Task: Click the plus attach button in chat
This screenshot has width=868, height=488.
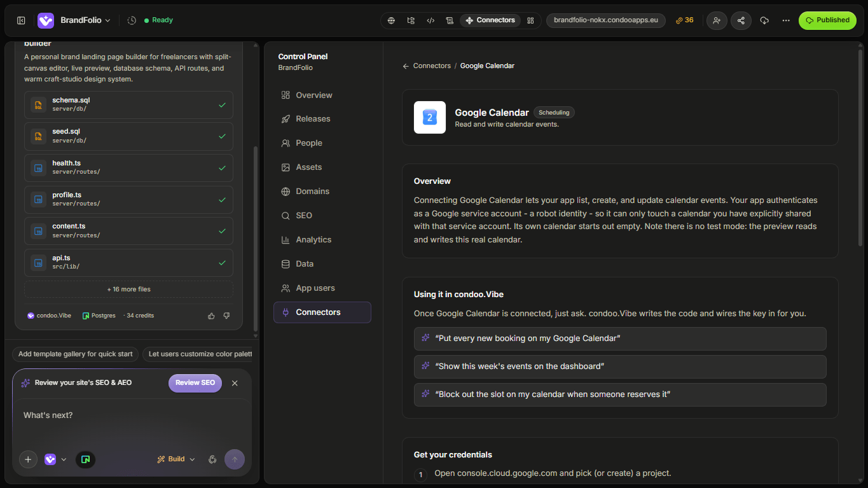Action: click(x=28, y=459)
